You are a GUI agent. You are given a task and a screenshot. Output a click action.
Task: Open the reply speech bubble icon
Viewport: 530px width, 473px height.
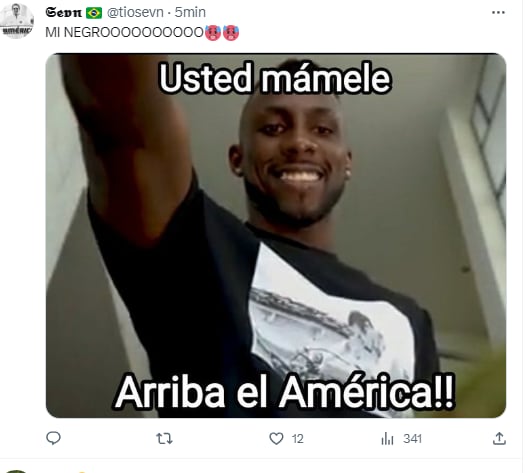(53, 438)
